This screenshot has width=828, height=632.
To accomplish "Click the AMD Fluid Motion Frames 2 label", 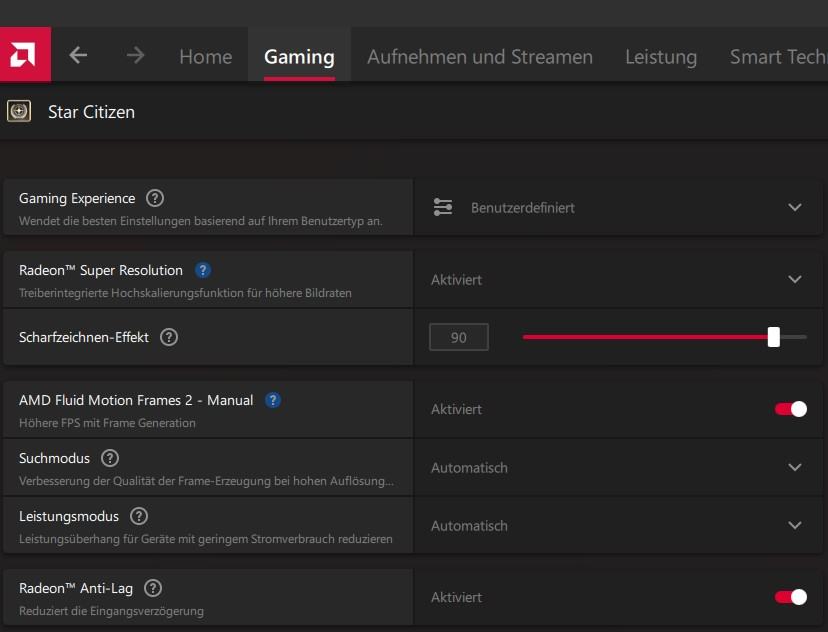I will [136, 400].
